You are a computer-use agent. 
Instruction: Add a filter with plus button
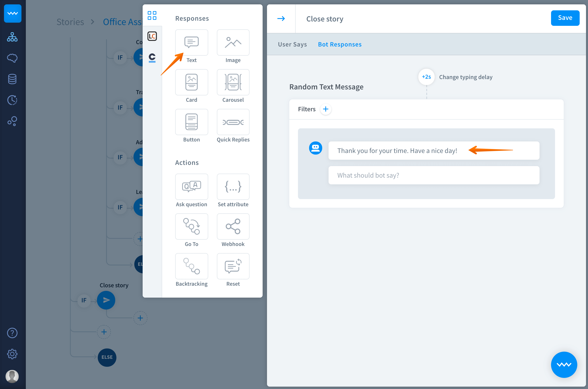point(325,109)
